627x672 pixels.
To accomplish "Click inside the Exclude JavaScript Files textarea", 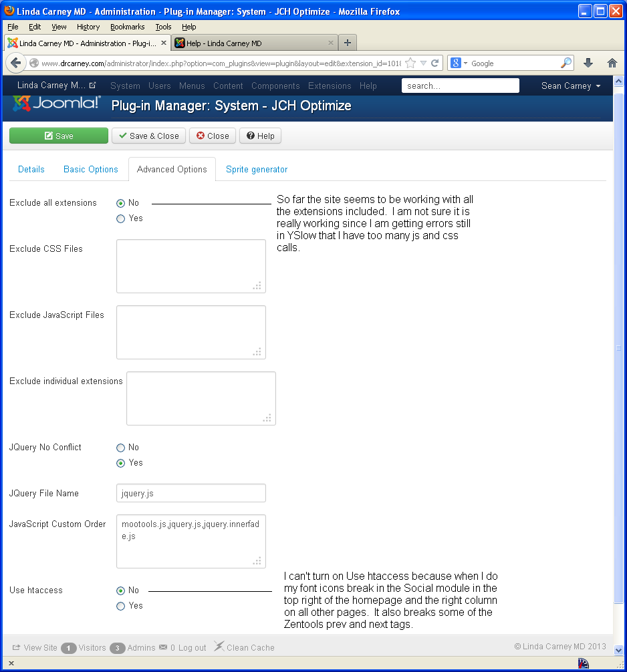I will click(191, 332).
